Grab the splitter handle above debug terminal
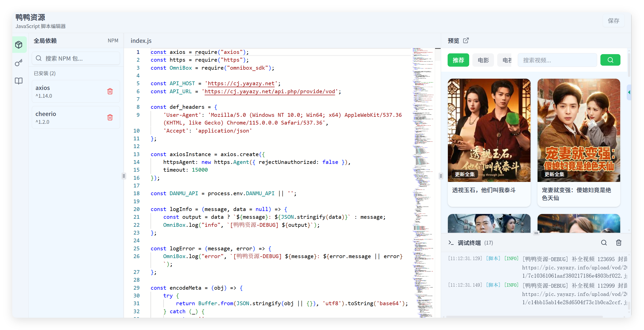 [x=536, y=233]
